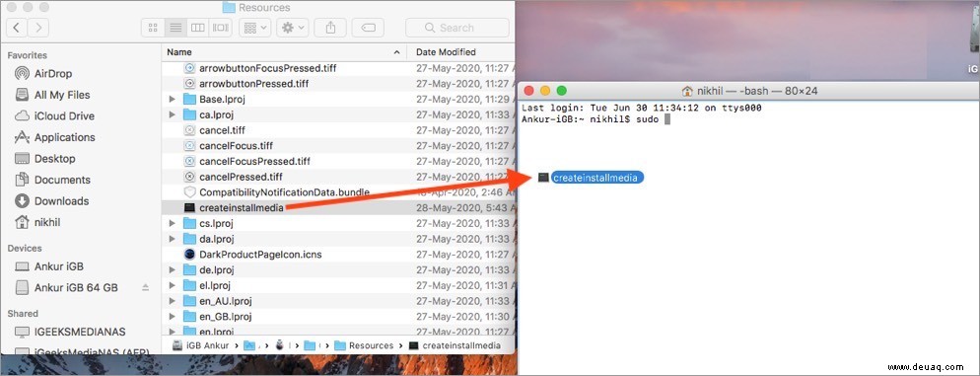The width and height of the screenshot is (980, 376).
Task: Sort the list by Name column
Action: pyautogui.click(x=284, y=52)
